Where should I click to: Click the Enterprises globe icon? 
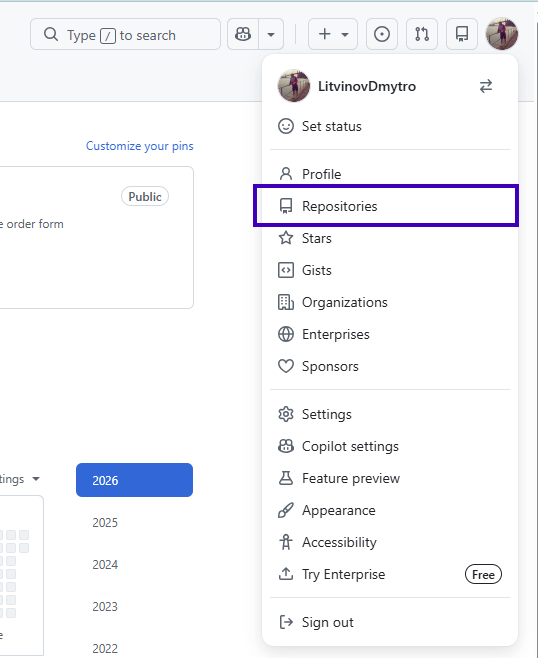point(286,334)
